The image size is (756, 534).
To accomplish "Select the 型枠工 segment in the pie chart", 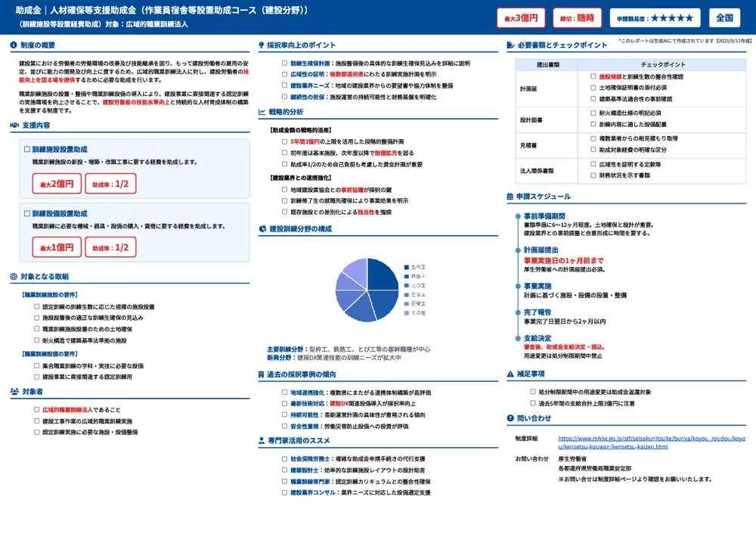I will coord(382,274).
